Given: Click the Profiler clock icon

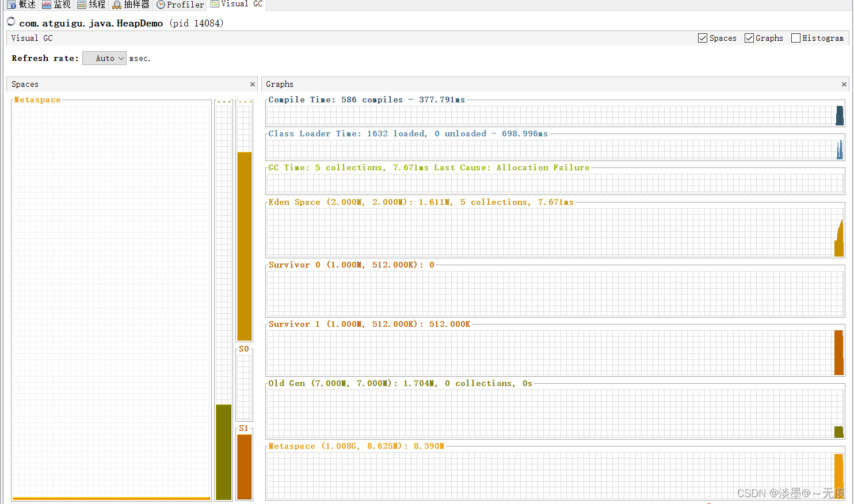Looking at the screenshot, I should click(x=161, y=5).
